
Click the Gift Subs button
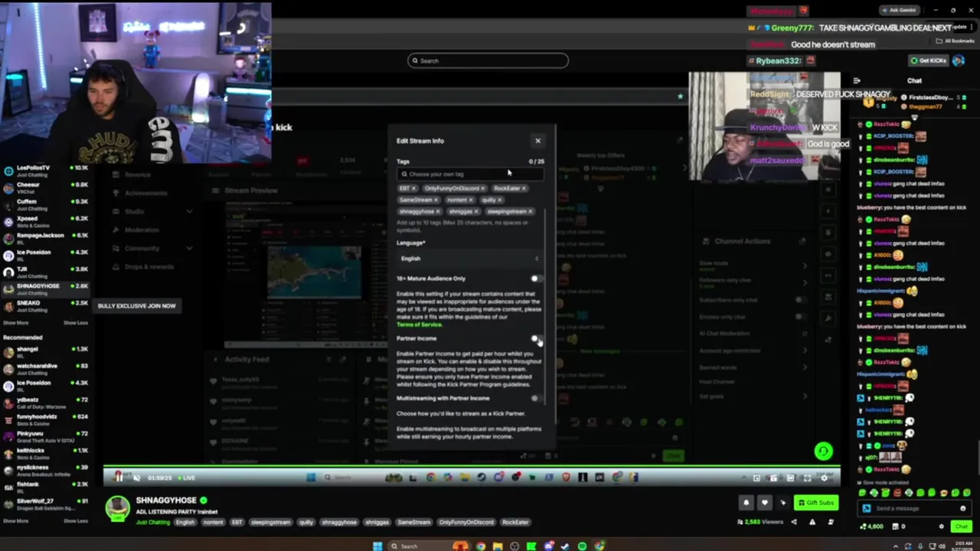click(815, 503)
